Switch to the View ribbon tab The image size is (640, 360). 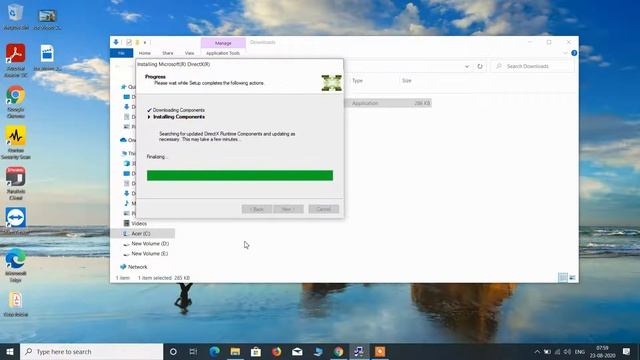coord(189,53)
